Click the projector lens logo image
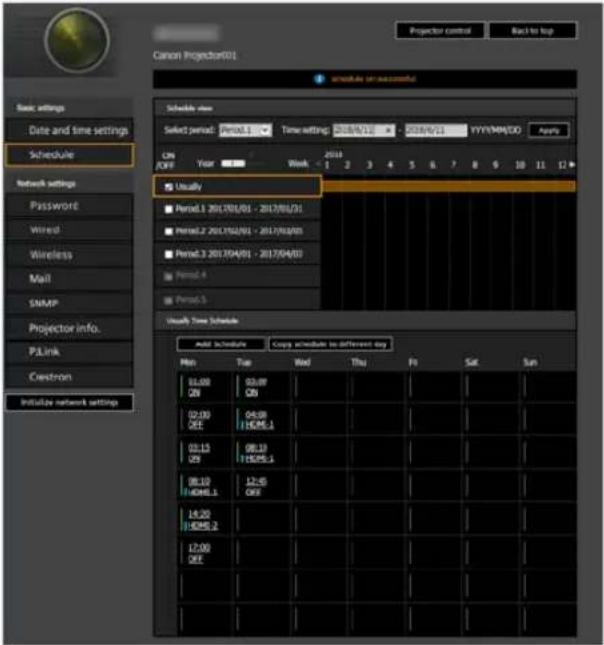Screen dimensions: 604x645 tap(77, 41)
